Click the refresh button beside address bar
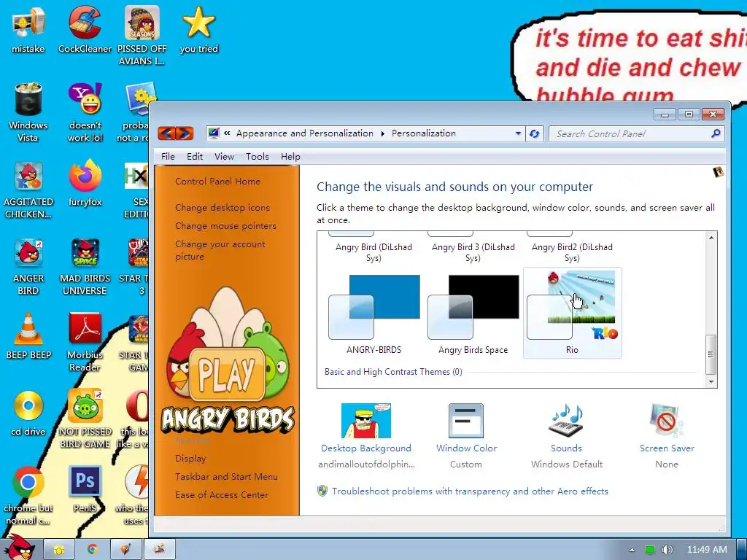Image resolution: width=747 pixels, height=560 pixels. 535,134
